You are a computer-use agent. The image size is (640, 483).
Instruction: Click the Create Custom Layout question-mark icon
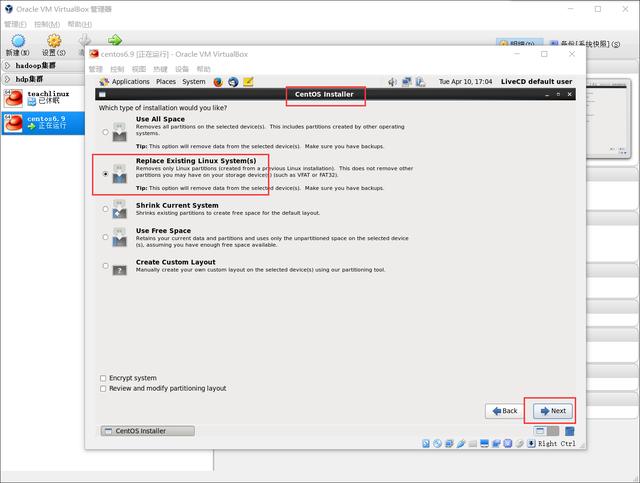tap(119, 270)
